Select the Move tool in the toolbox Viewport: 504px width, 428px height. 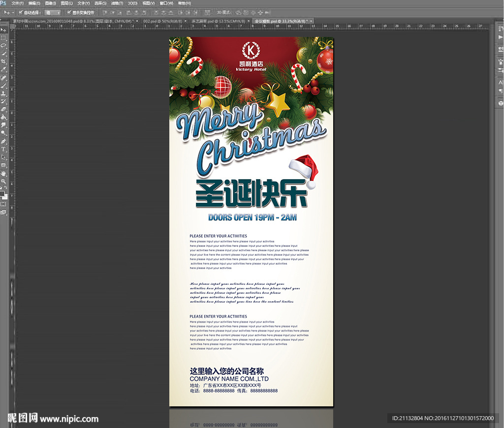tap(3, 30)
